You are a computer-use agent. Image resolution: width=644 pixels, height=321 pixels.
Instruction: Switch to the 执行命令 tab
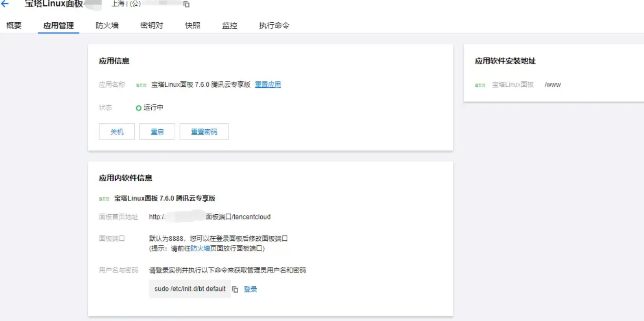[x=274, y=25]
